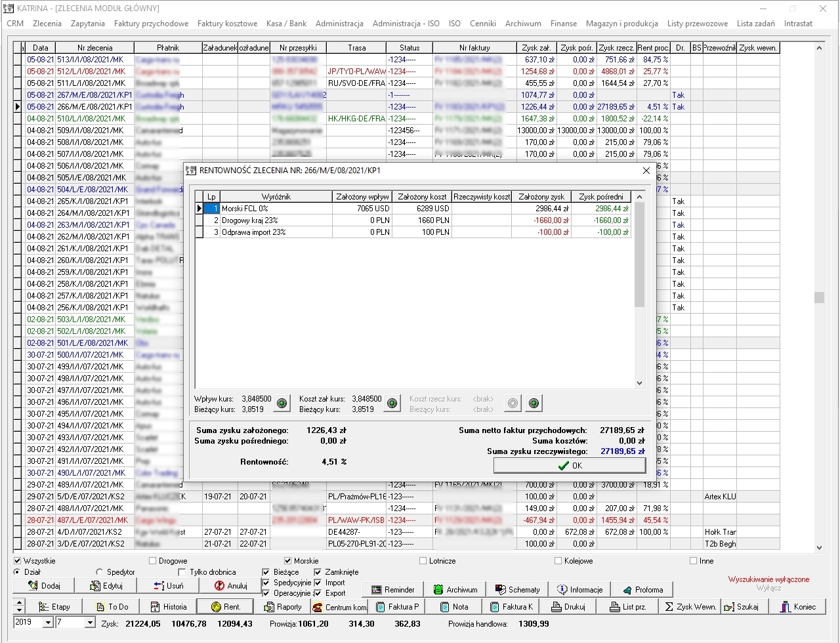Open Archiwum from the bottom toolbar
This screenshot has height=643, width=840.
(455, 589)
